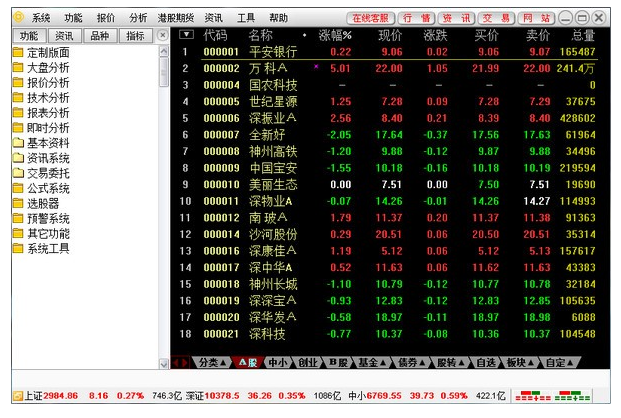This screenshot has height=418, width=621.
Task: Click the yellow application logo icon
Action: pos(18,17)
